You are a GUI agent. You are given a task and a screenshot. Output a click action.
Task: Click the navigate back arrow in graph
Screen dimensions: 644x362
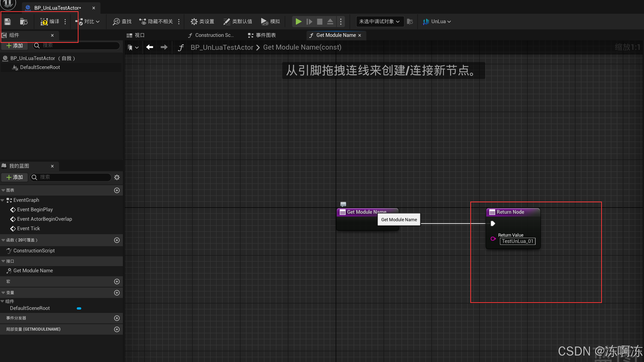pos(150,47)
